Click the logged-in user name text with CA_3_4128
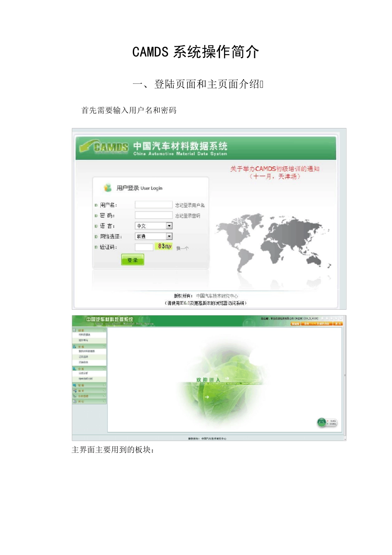This screenshot has width=392, height=555. 290,318
